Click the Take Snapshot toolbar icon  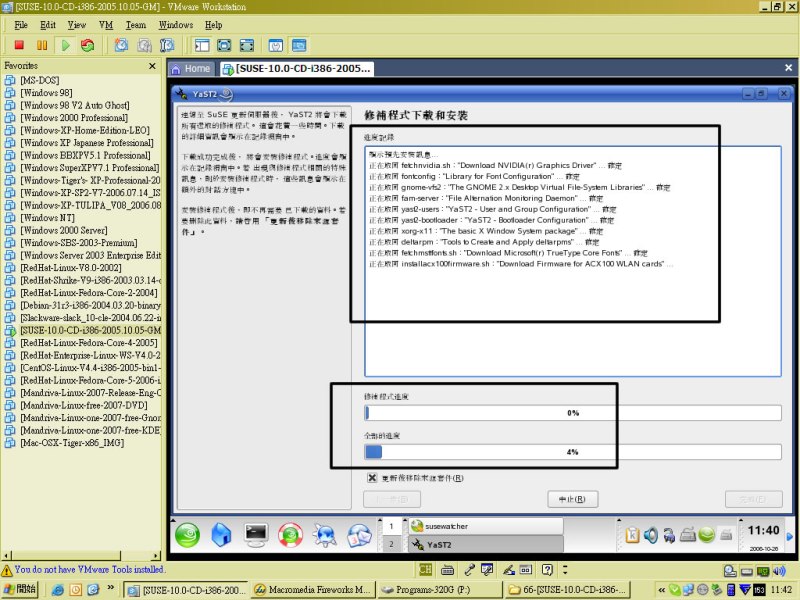(x=121, y=45)
